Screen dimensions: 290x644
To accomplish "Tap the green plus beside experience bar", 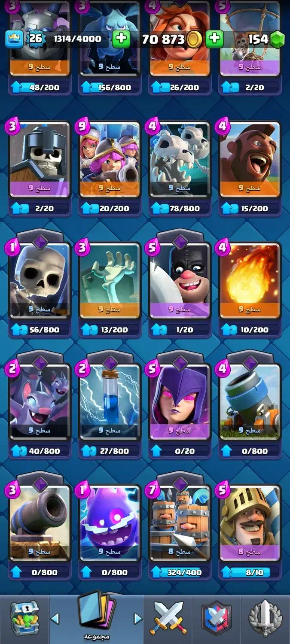I will (x=121, y=39).
